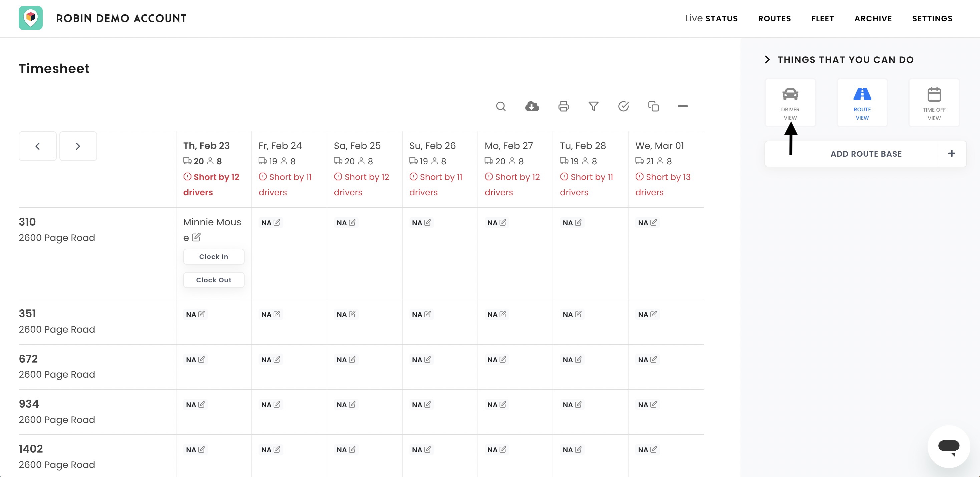Edit route 351 Tu Feb 28 NA cell
Screen dimensions: 980x477
(x=572, y=314)
